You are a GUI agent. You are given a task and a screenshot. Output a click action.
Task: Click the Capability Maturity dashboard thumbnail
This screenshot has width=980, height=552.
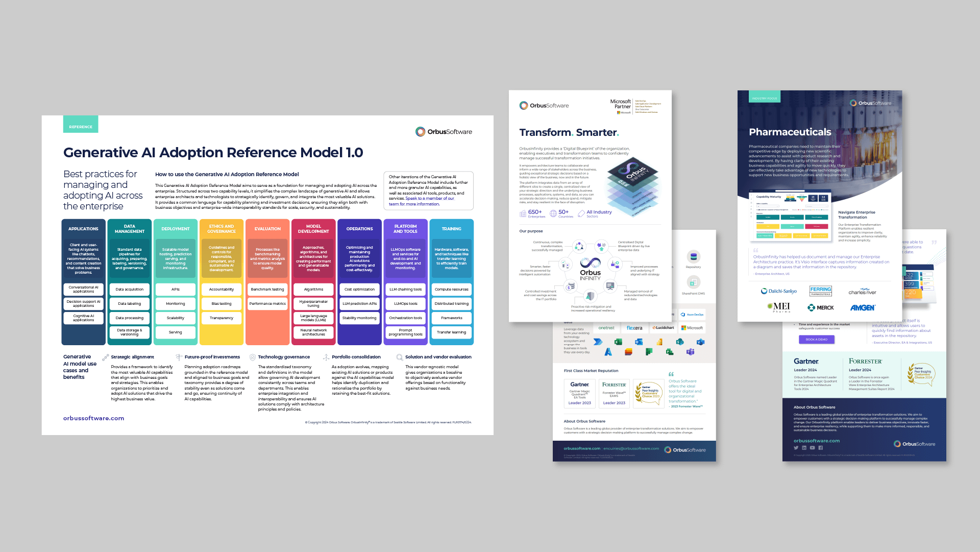point(790,216)
